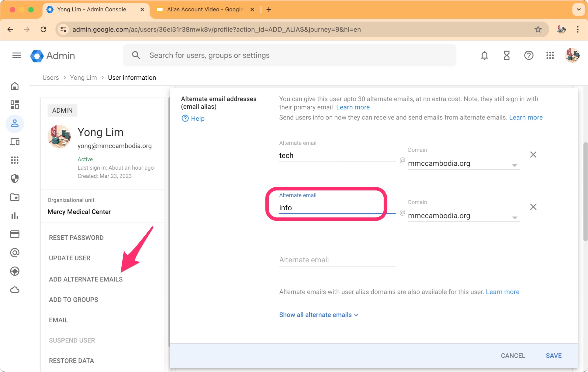588x372 pixels.
Task: Open Billing card icon in sidebar
Action: 15,234
